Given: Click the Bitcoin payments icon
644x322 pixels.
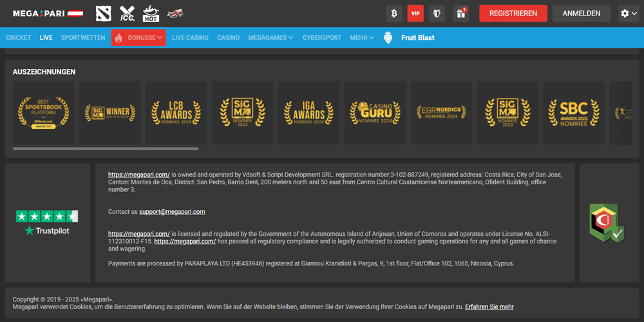Looking at the screenshot, I should pos(394,14).
